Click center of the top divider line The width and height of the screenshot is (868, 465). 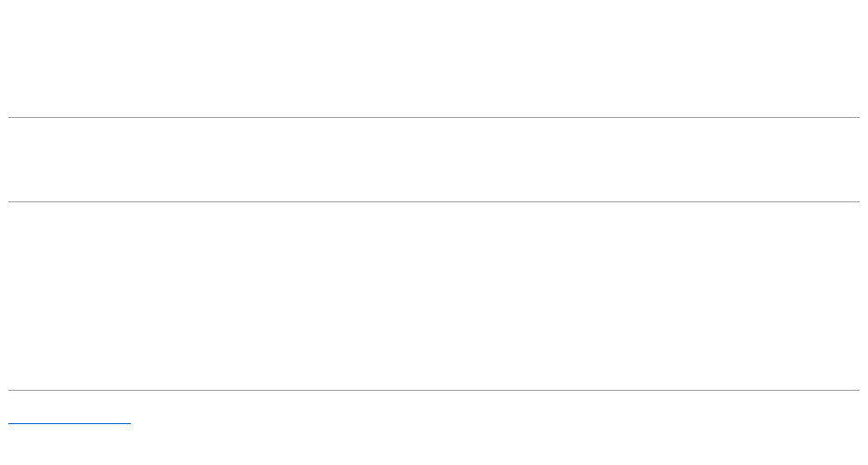click(x=434, y=117)
